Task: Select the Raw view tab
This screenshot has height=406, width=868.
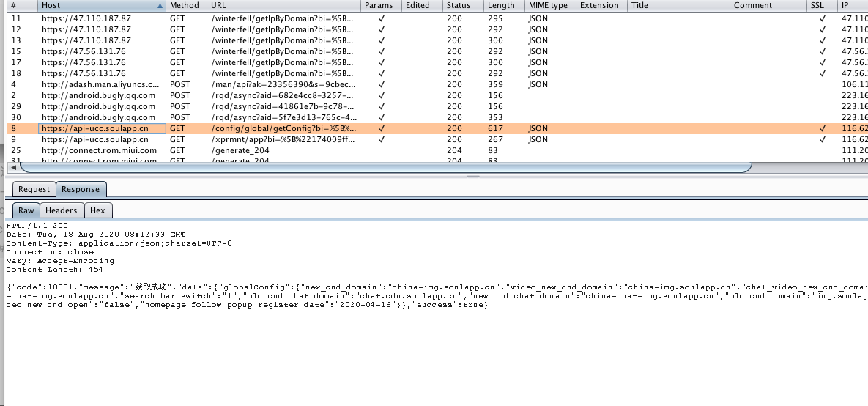Action: 26,210
